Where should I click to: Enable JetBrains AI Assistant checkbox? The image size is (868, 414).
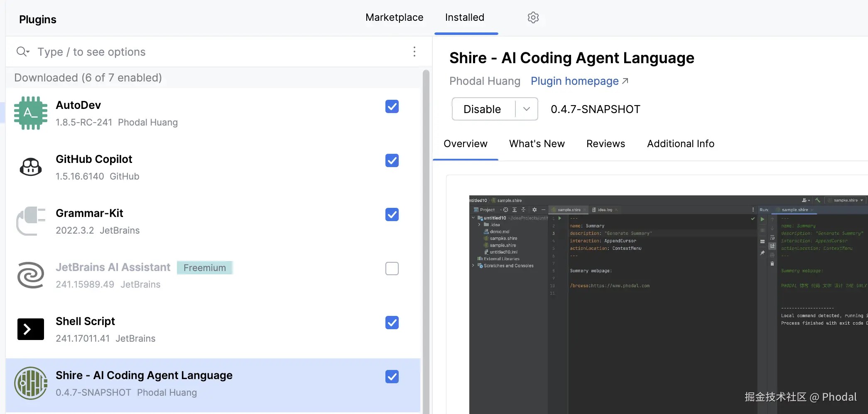coord(392,269)
